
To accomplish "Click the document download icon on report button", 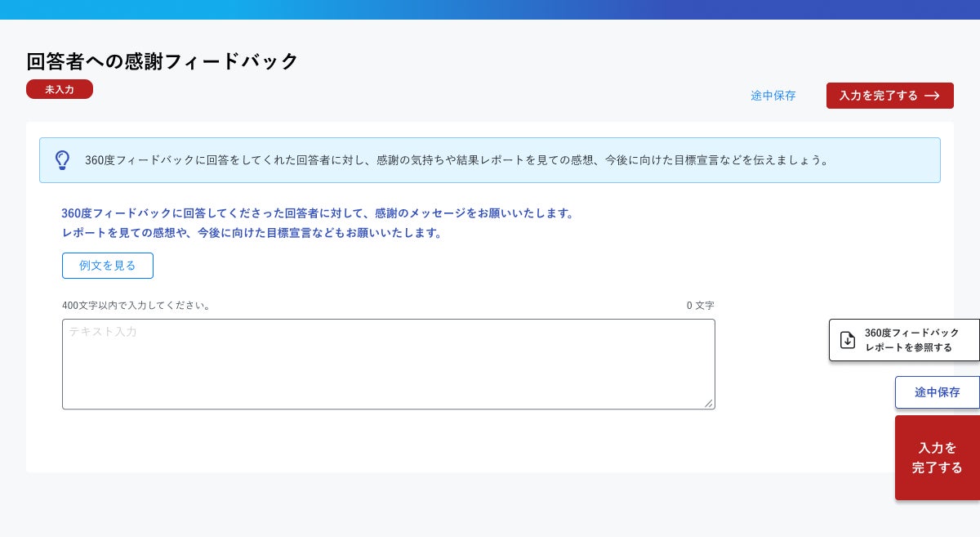I will coord(848,340).
